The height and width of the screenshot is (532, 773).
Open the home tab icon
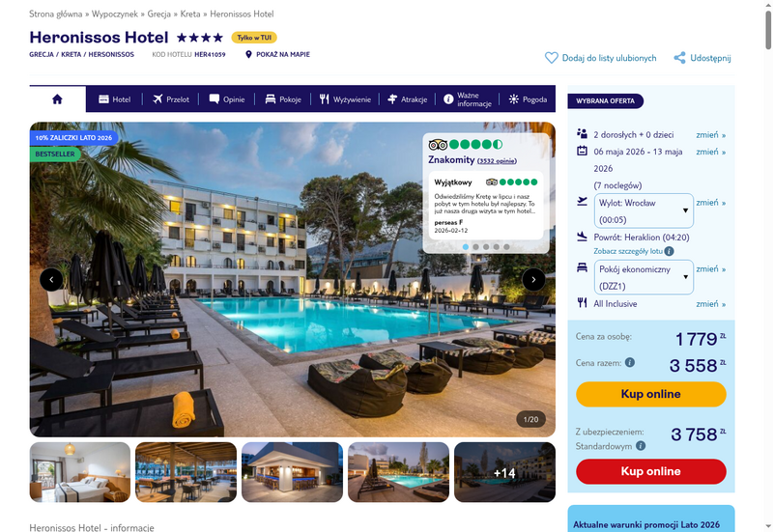[x=57, y=99]
